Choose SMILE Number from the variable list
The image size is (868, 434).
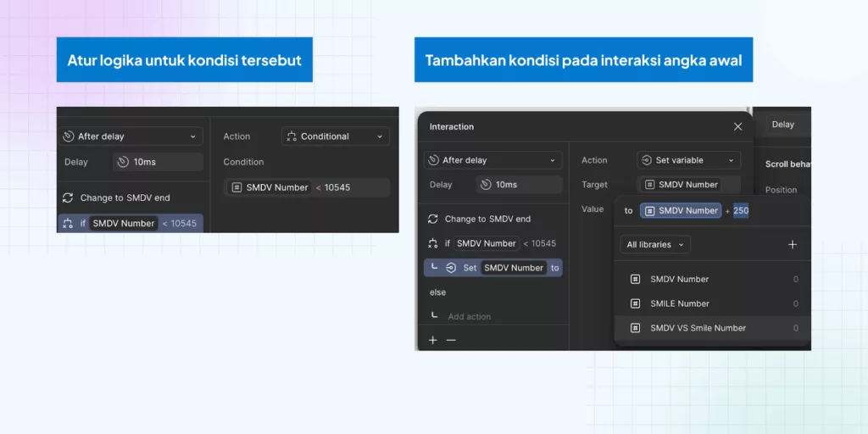tap(714, 303)
